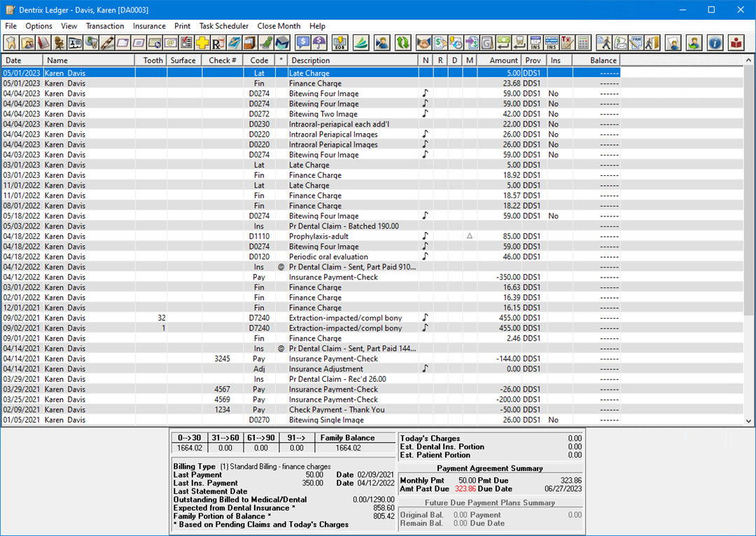Click the green refresh arrows icon
Image resolution: width=756 pixels, height=536 pixels.
coord(402,43)
